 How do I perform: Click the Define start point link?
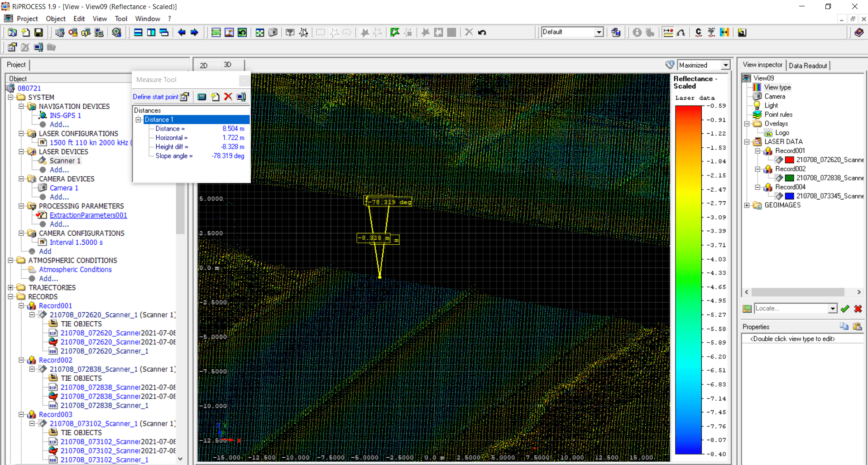click(155, 97)
